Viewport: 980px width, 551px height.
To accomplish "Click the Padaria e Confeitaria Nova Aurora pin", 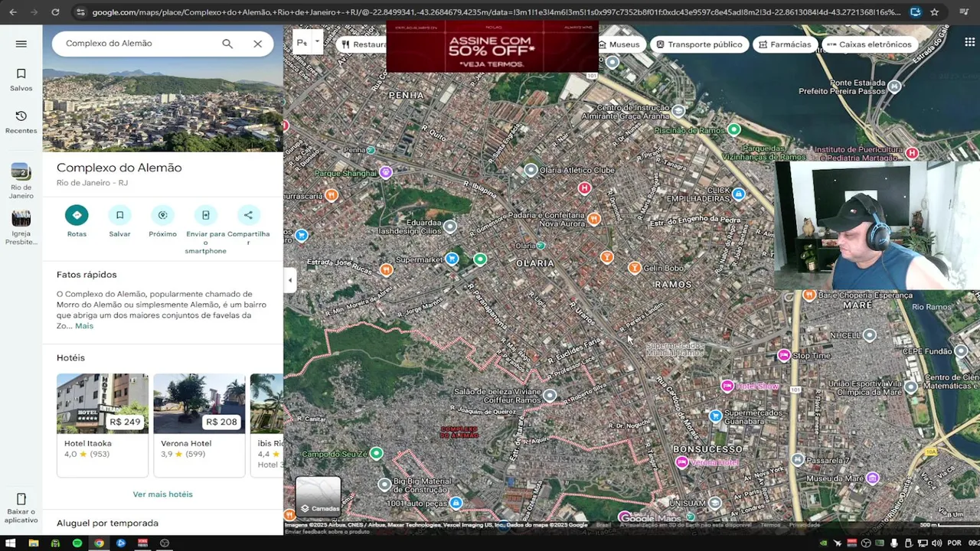I will coord(594,219).
